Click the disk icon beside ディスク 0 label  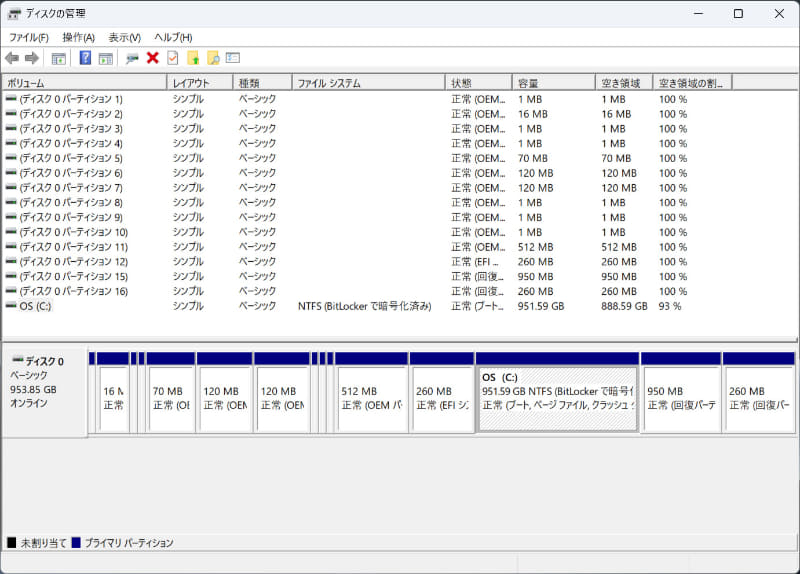click(18, 360)
